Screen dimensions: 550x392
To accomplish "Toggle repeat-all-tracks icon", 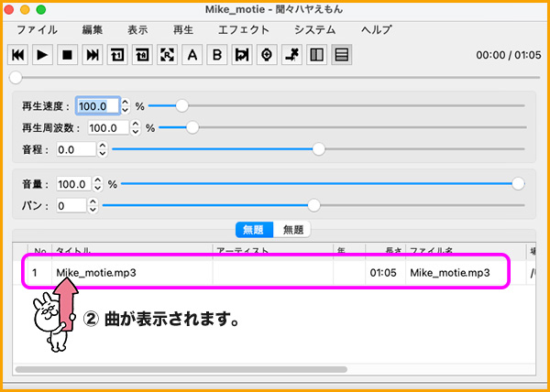I will tap(142, 55).
